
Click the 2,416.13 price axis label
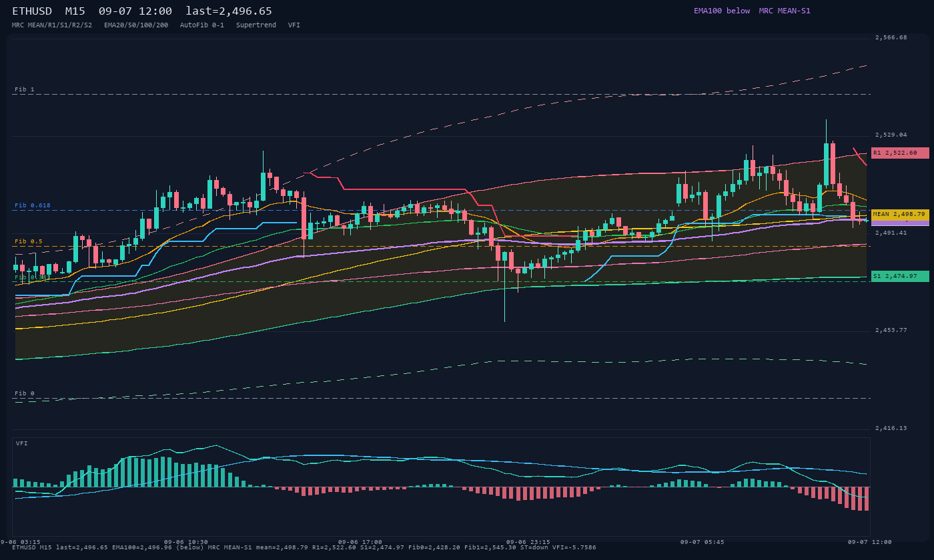[x=891, y=428]
